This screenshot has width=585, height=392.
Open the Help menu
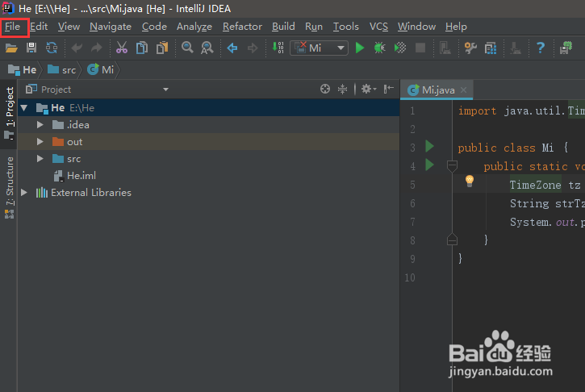coord(456,27)
